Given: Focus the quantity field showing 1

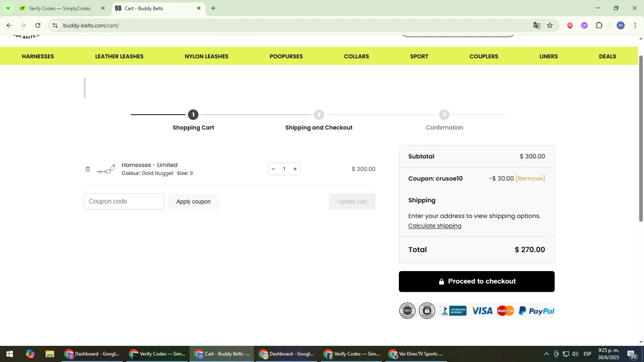Looking at the screenshot, I should click(284, 169).
